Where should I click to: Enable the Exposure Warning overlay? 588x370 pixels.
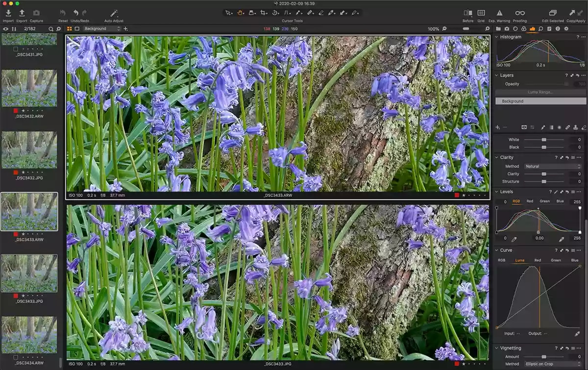coord(499,12)
